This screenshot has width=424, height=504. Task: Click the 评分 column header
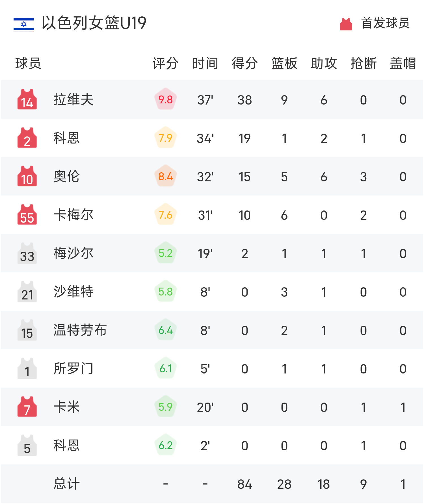pos(166,63)
